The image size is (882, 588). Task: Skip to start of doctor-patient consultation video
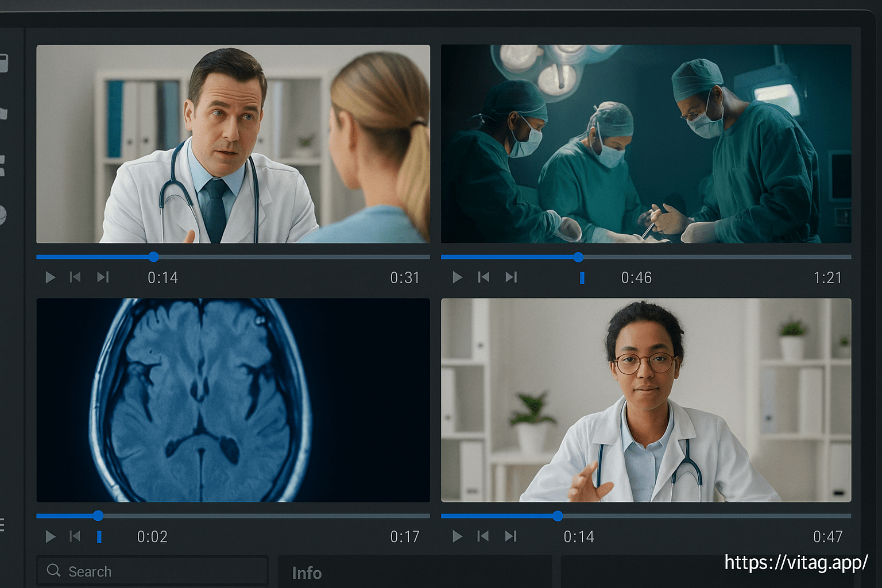click(75, 277)
